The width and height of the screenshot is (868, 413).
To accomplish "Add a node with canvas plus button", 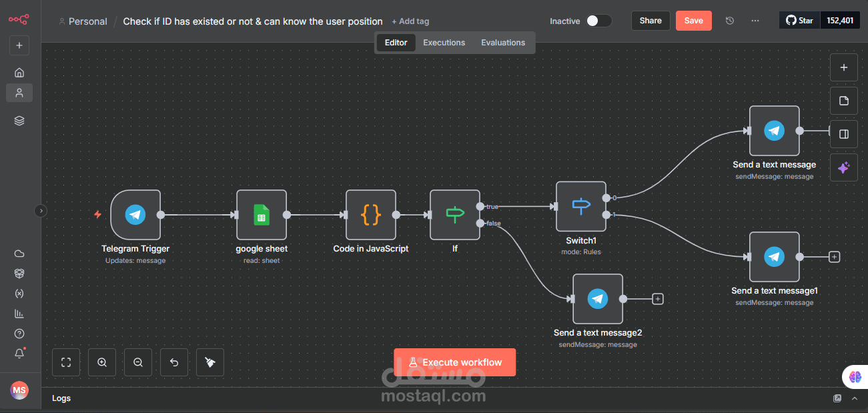I will [x=844, y=67].
